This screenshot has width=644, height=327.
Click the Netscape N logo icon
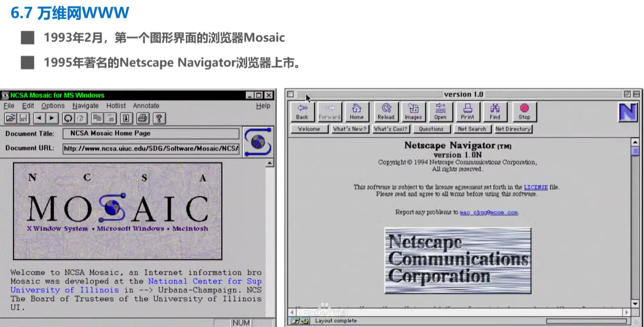(628, 113)
